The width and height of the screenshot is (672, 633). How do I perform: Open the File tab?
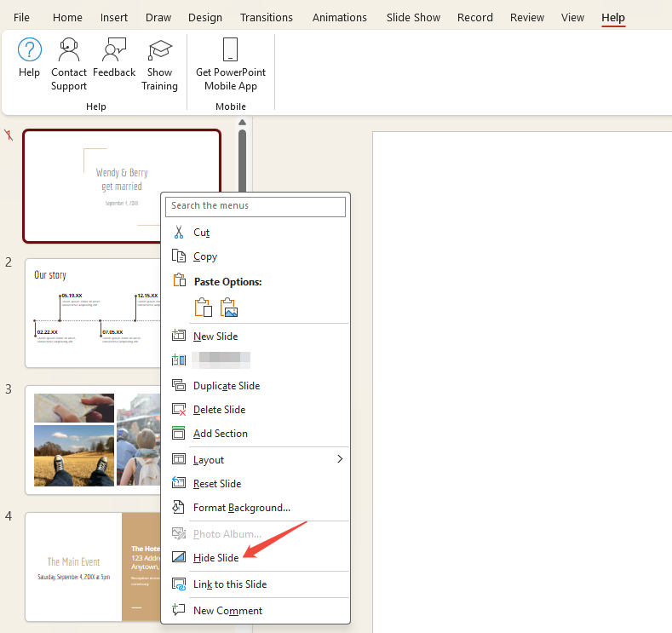pyautogui.click(x=21, y=18)
